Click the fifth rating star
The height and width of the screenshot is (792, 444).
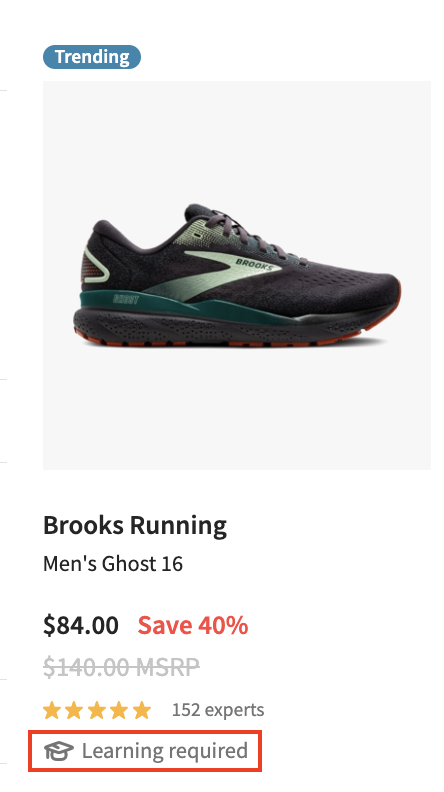pyautogui.click(x=142, y=710)
